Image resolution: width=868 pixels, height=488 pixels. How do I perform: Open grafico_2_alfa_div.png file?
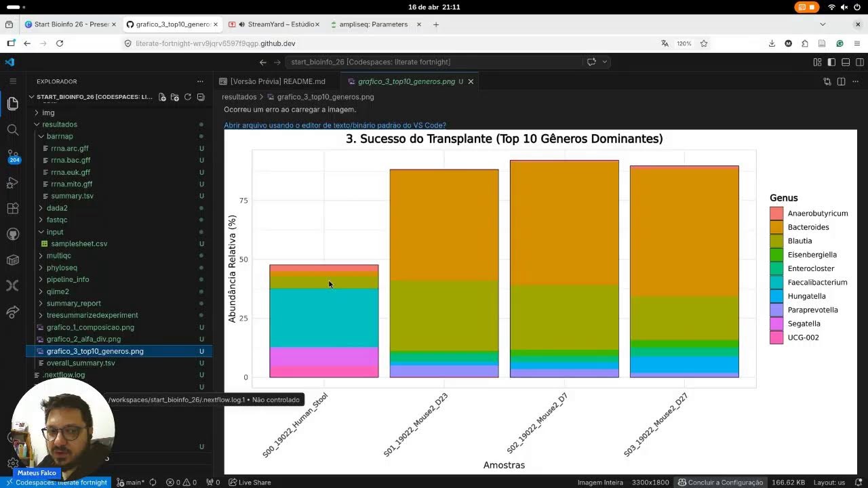coord(83,339)
